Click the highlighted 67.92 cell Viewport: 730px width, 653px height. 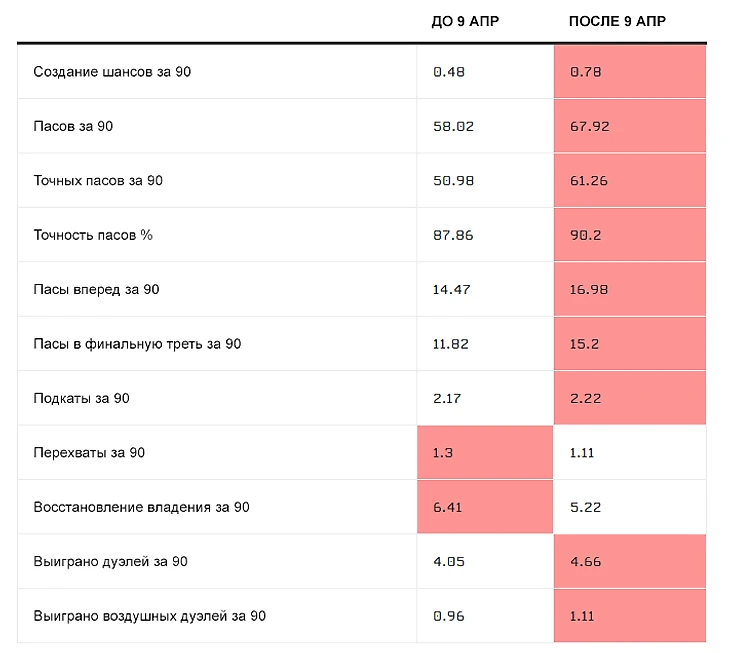(x=630, y=126)
